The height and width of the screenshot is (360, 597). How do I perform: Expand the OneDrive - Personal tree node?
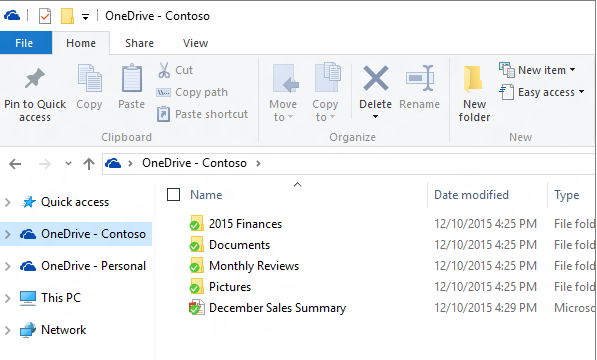tap(8, 266)
